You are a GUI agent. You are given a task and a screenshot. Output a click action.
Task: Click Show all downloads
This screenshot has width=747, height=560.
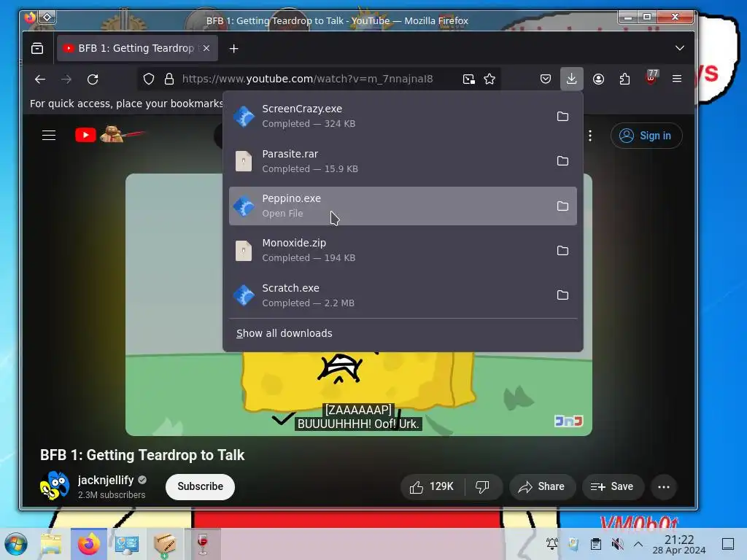tap(284, 333)
